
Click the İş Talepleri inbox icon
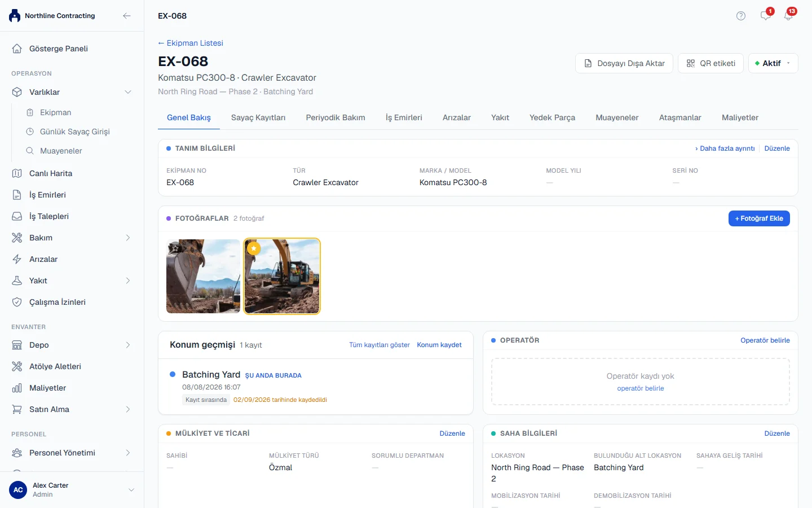(17, 216)
